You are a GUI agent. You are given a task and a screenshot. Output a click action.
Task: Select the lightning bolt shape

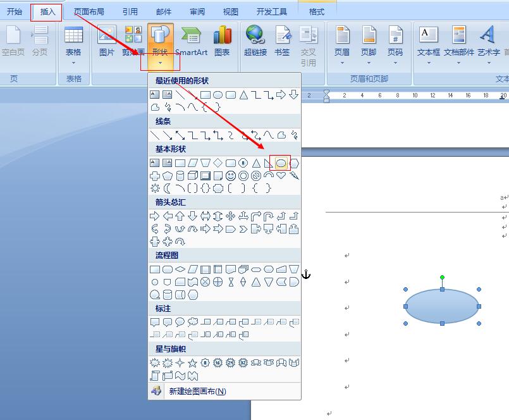click(x=294, y=176)
